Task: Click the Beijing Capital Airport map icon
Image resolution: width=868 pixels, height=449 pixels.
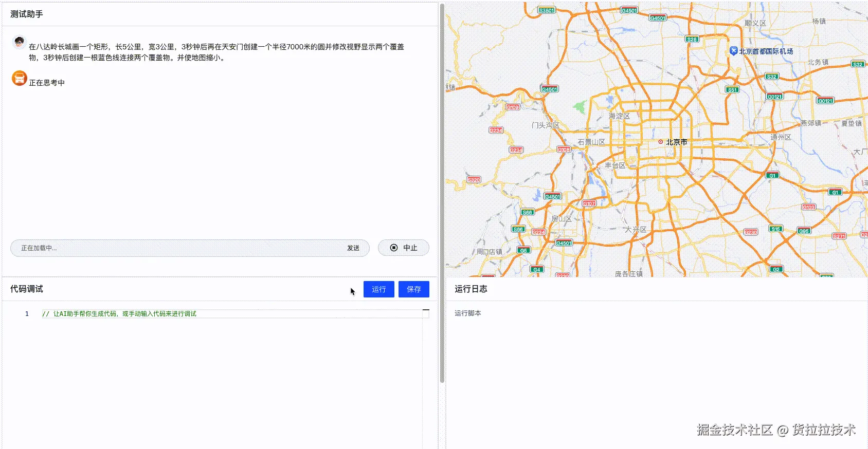Action: [x=734, y=51]
